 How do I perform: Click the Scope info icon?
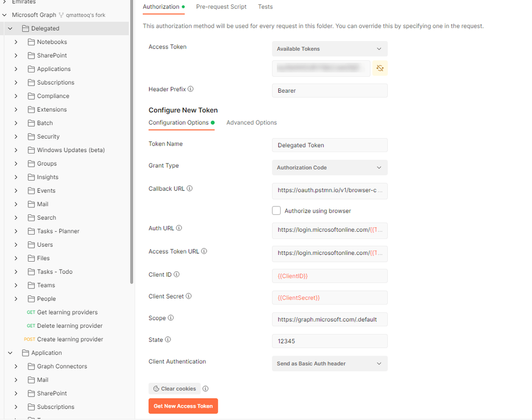point(171,318)
